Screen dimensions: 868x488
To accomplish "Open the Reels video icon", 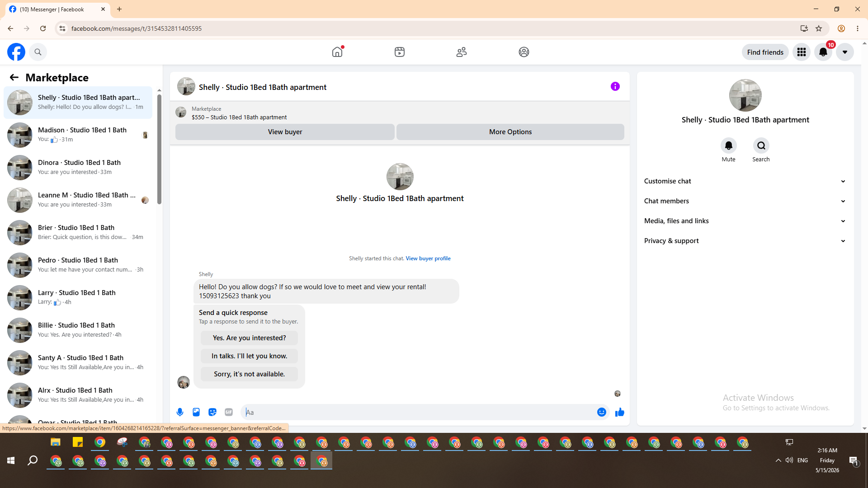I will coord(400,52).
